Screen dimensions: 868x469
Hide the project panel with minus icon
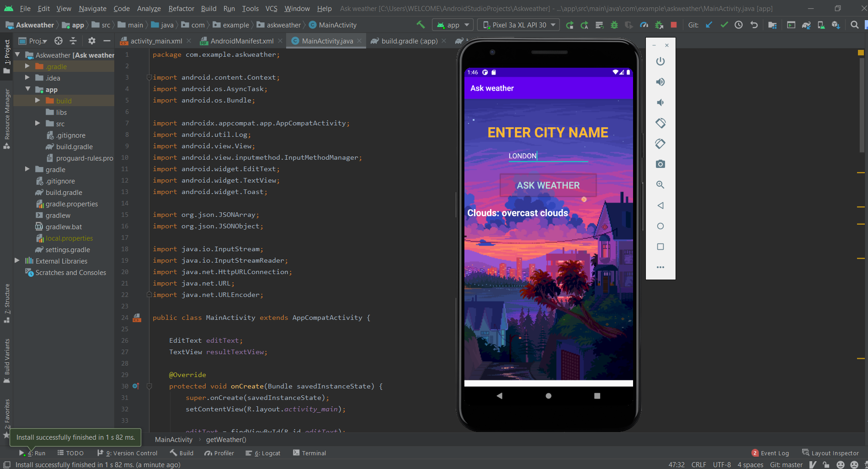pos(107,41)
